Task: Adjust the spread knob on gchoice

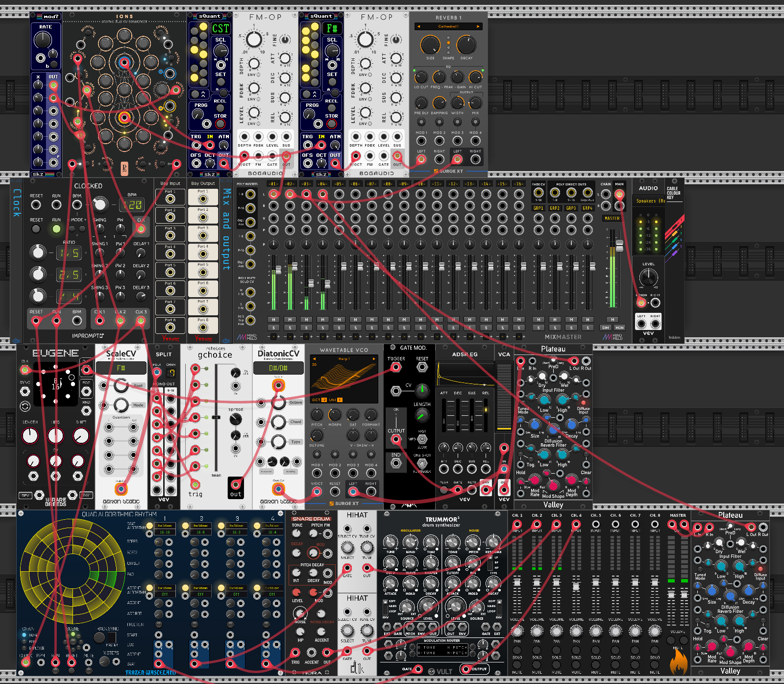Action: tap(236, 419)
